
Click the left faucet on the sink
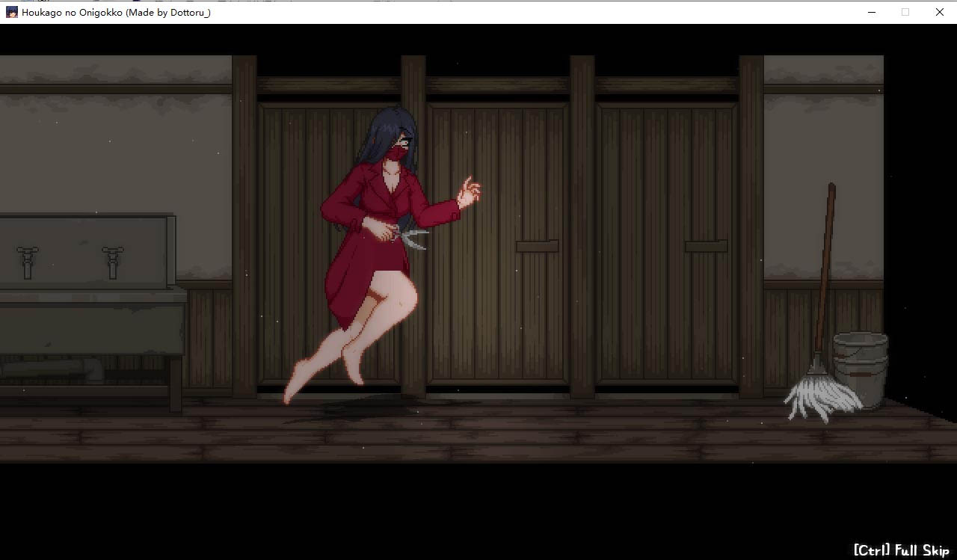(x=28, y=260)
